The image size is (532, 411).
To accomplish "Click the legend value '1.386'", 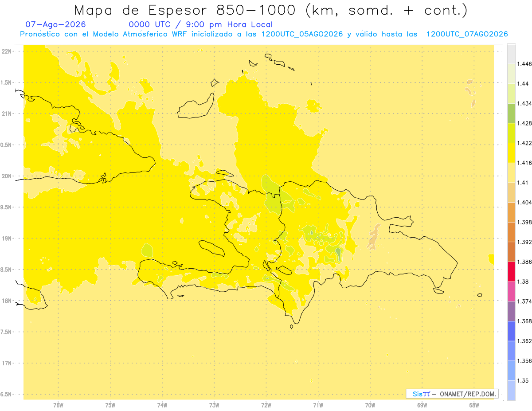I will coord(525,262).
